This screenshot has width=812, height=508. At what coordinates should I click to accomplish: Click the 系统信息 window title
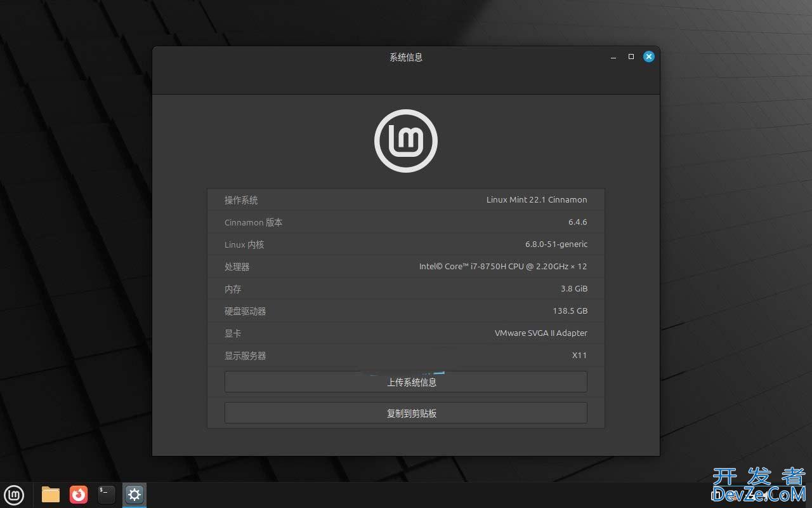click(x=406, y=57)
